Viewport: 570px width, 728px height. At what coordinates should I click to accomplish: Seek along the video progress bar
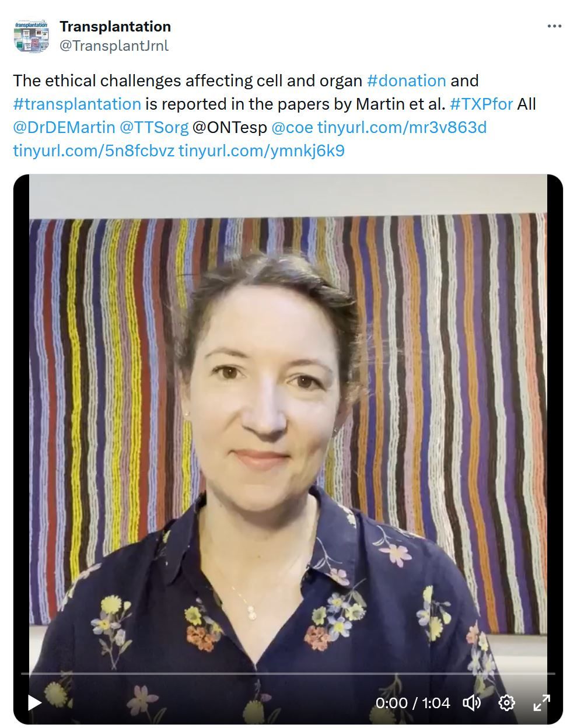tap(288, 674)
